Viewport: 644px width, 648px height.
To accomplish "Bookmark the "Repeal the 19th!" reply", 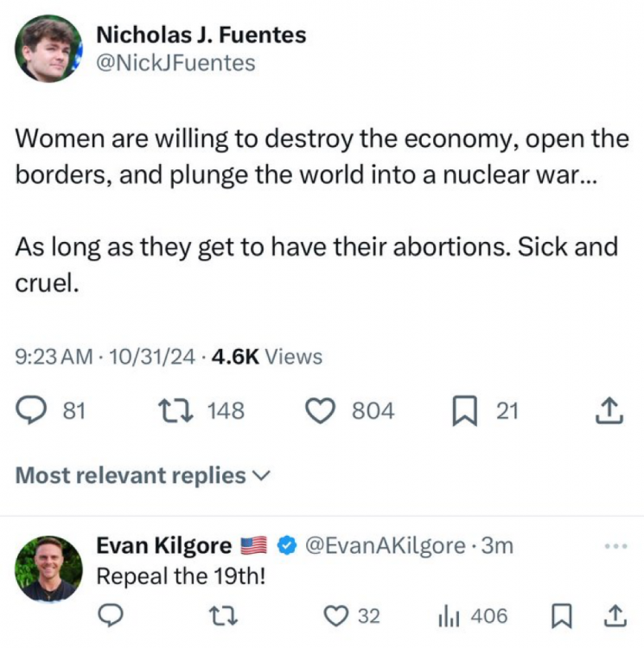I will [562, 616].
